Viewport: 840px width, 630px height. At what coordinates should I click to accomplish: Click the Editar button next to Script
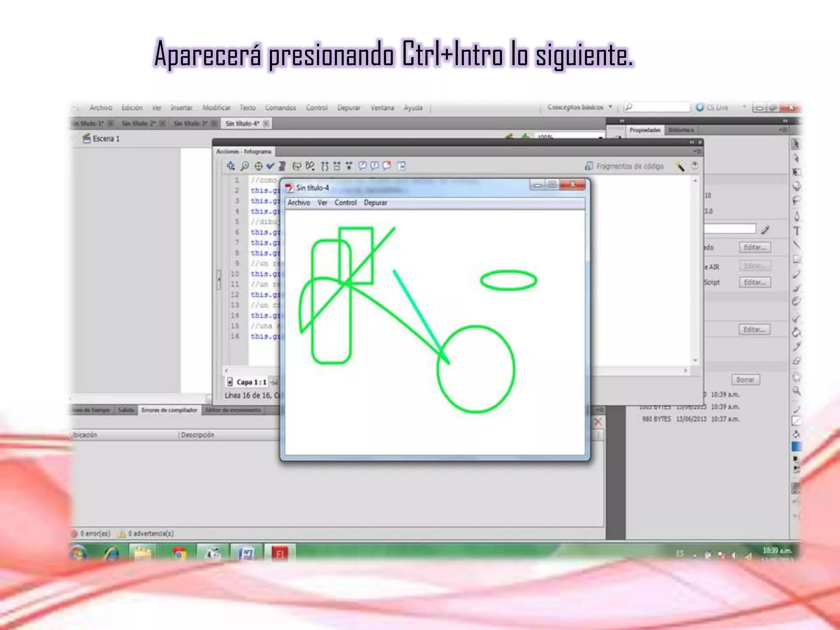point(755,282)
